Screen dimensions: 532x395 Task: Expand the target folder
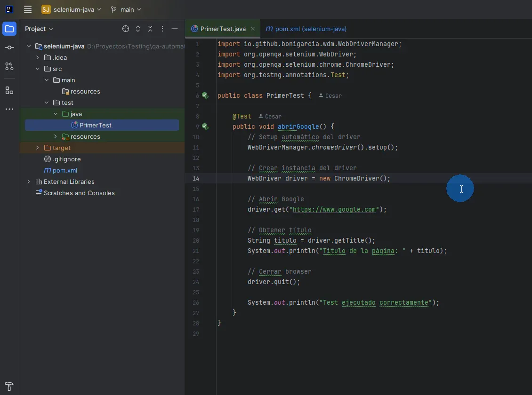(37, 148)
